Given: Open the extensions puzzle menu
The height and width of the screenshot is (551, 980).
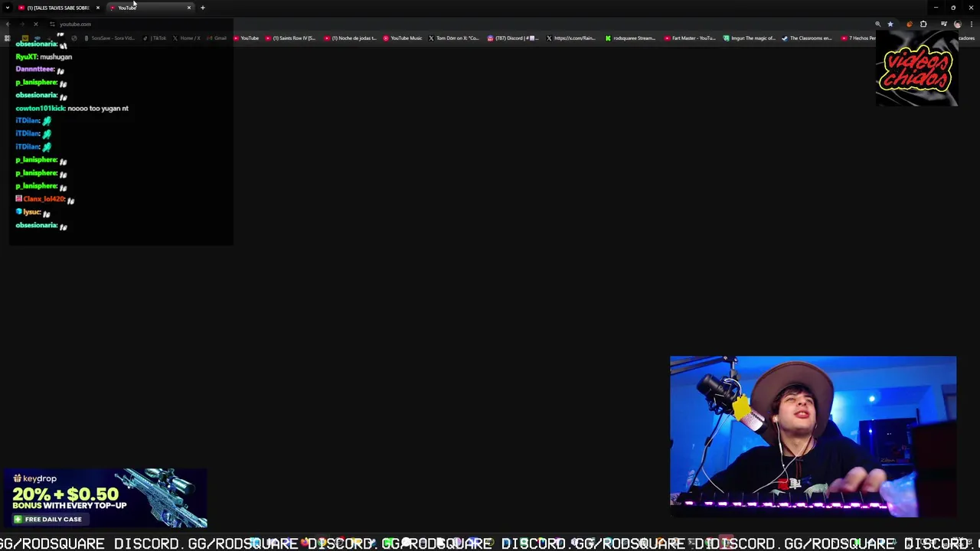Looking at the screenshot, I should [923, 24].
